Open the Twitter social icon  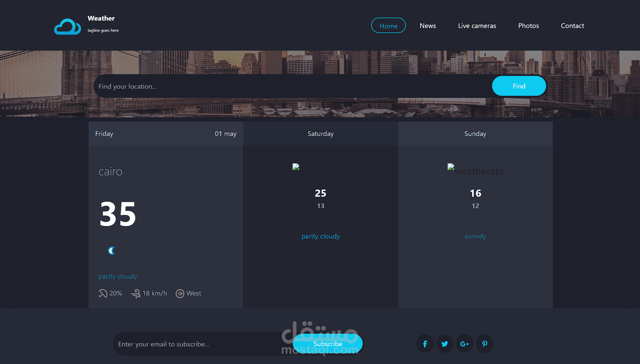click(x=445, y=344)
